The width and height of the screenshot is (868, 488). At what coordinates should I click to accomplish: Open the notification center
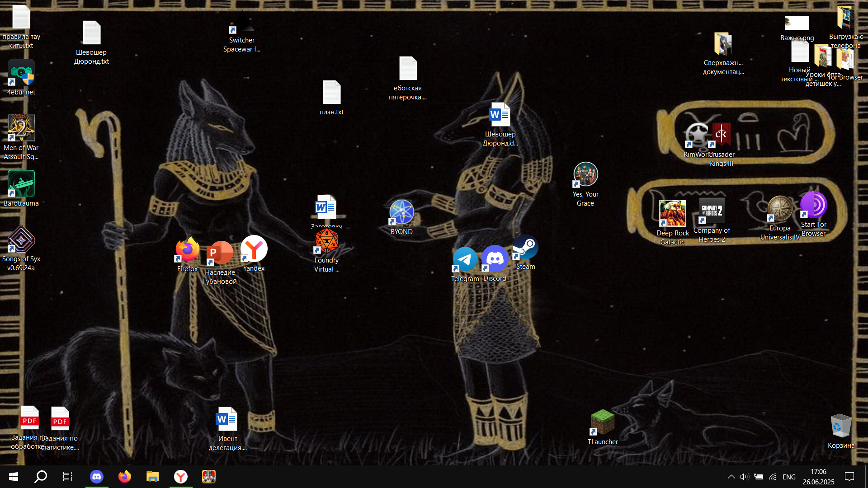849,477
